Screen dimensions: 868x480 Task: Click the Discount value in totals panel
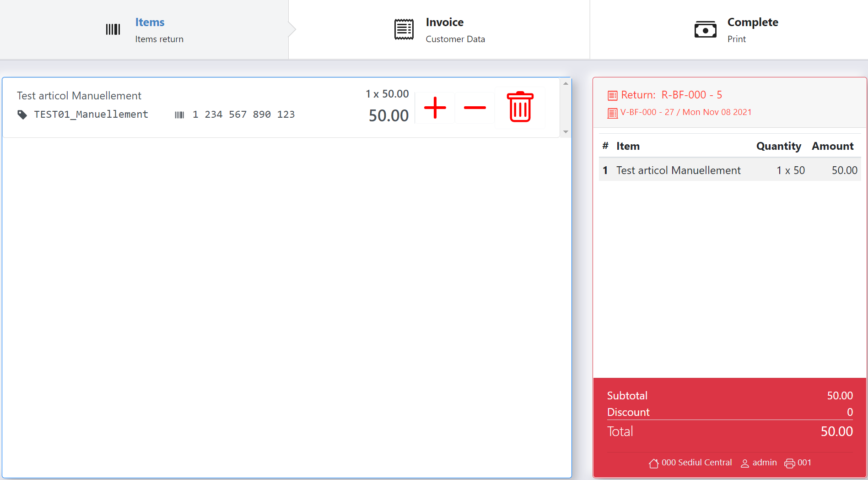(x=850, y=412)
